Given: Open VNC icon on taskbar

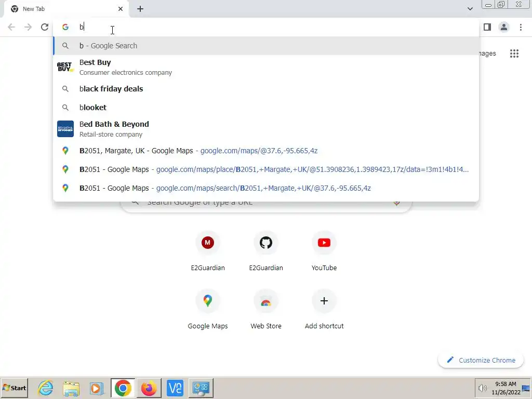Looking at the screenshot, I should 175,388.
